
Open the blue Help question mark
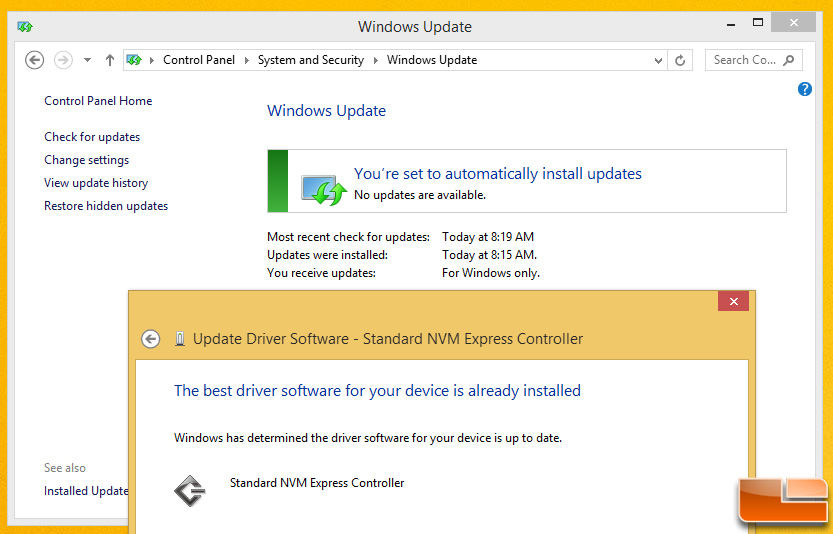(x=805, y=89)
